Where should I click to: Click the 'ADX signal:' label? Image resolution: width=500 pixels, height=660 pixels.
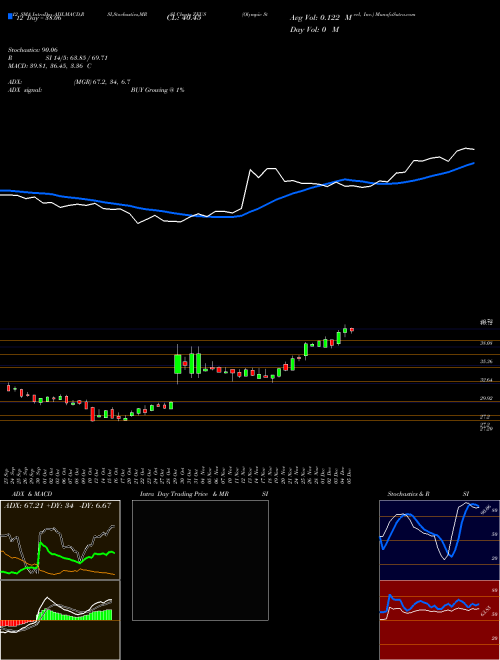27,90
